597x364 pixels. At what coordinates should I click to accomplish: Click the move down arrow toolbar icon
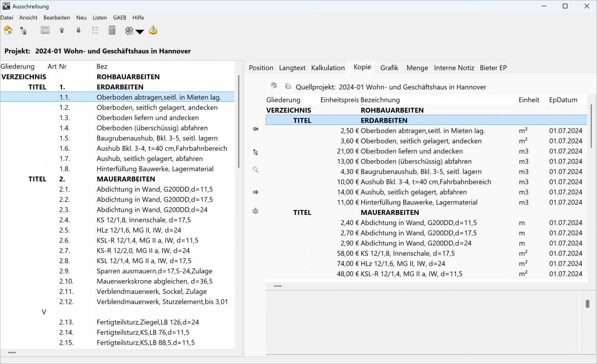(x=78, y=30)
